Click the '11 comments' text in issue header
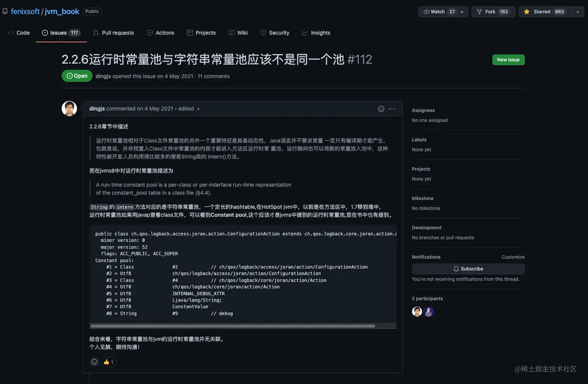 (213, 76)
